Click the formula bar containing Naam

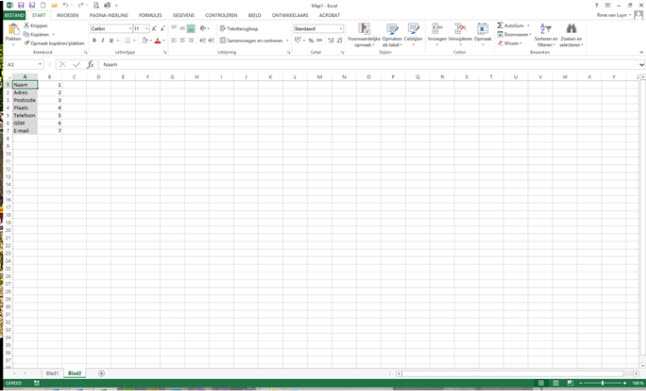(369, 65)
